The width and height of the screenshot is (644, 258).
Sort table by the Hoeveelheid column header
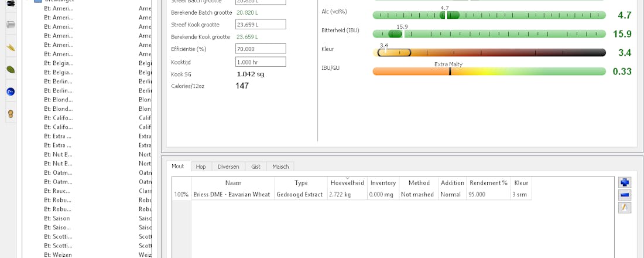tap(347, 183)
